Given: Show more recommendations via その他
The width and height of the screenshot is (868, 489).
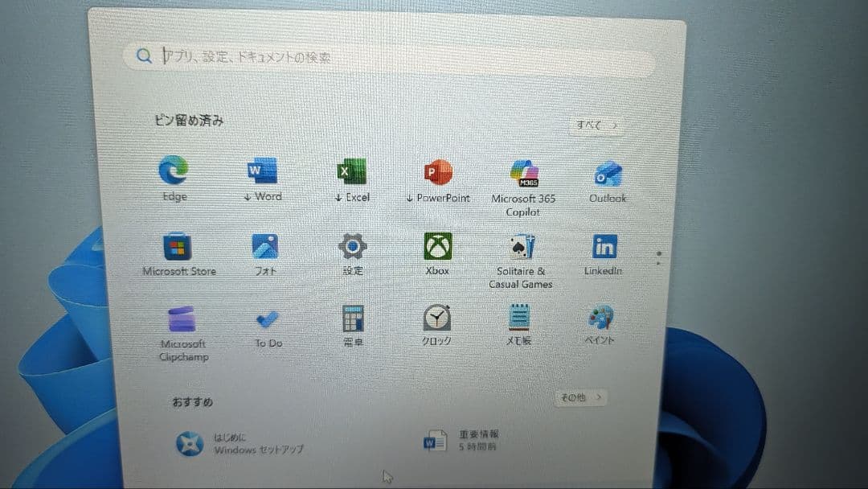Looking at the screenshot, I should pos(579,397).
